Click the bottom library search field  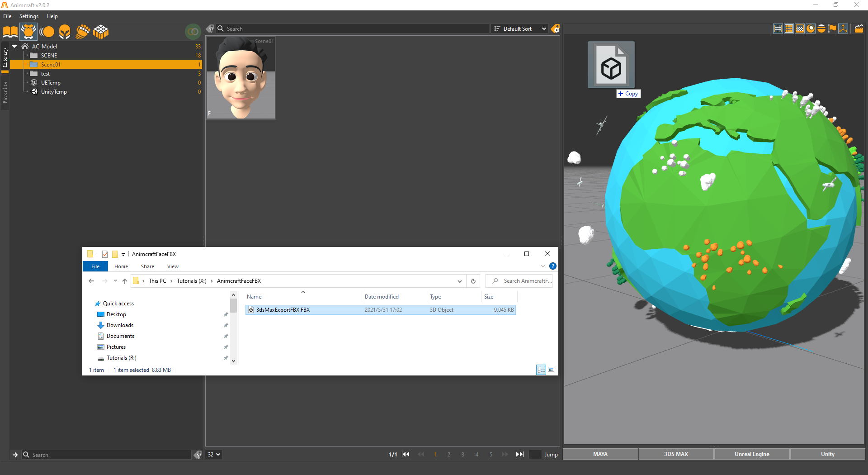pyautogui.click(x=107, y=455)
